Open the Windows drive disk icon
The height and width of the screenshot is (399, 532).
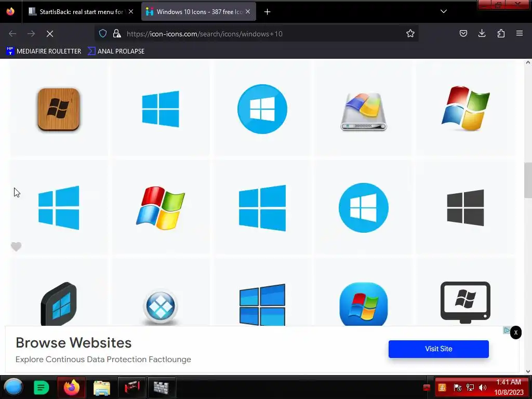[364, 111]
